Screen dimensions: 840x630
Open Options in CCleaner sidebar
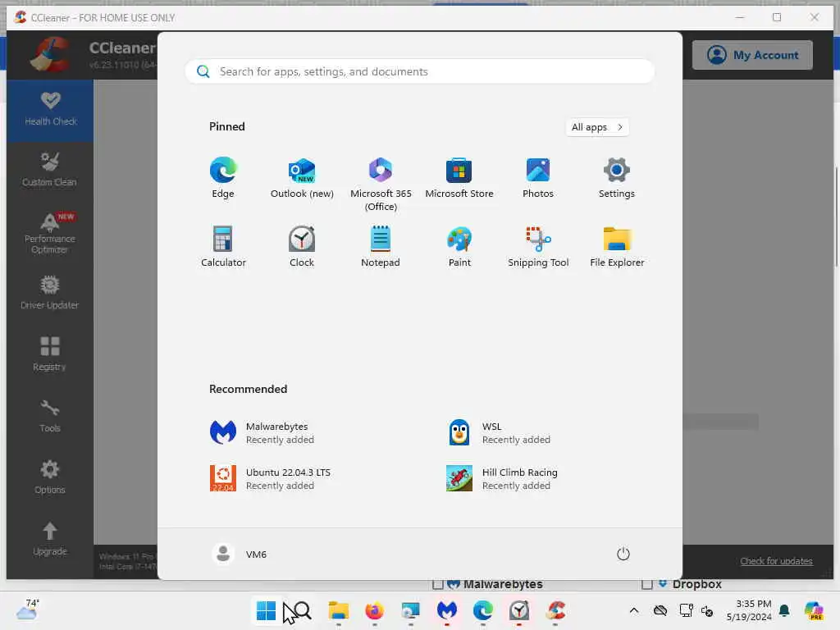(50, 477)
